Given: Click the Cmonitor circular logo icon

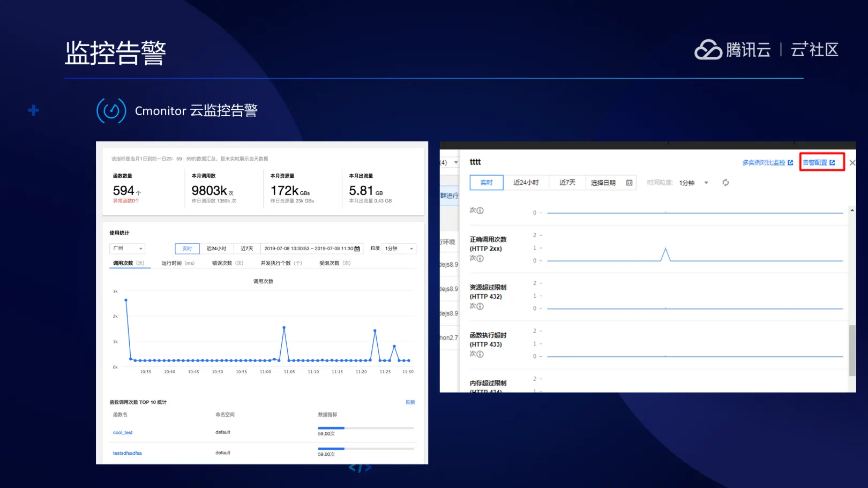Looking at the screenshot, I should coord(111,111).
